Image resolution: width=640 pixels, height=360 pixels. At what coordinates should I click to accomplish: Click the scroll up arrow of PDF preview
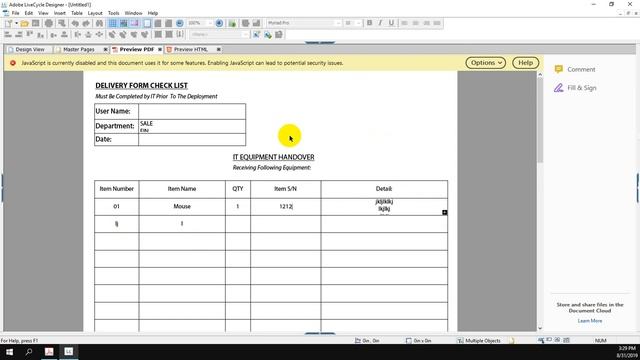540,75
